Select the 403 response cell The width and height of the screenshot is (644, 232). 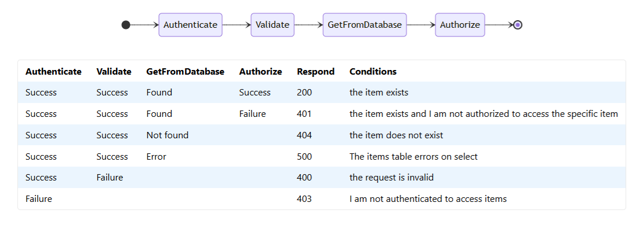click(304, 199)
